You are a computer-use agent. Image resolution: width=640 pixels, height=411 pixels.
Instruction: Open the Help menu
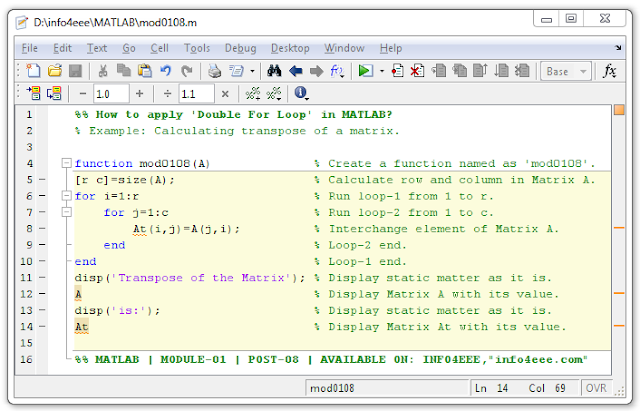tap(391, 48)
